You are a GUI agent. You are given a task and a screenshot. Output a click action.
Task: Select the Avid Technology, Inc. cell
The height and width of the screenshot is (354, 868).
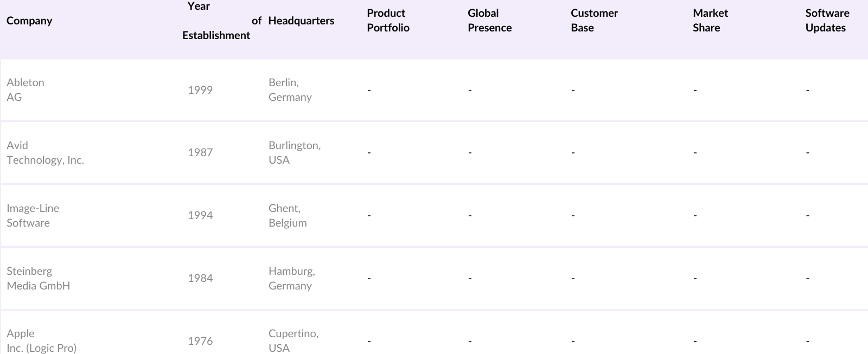click(x=45, y=153)
